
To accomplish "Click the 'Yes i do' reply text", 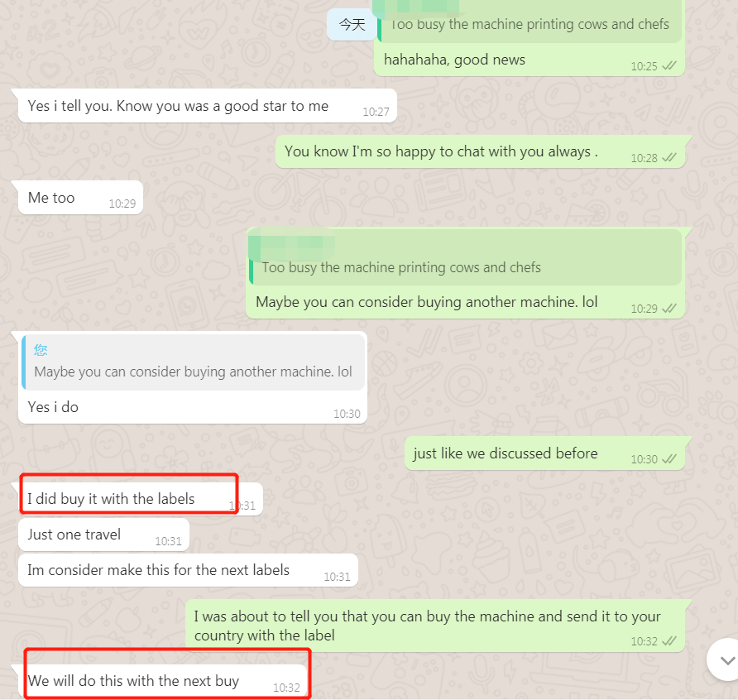I will click(x=53, y=407).
